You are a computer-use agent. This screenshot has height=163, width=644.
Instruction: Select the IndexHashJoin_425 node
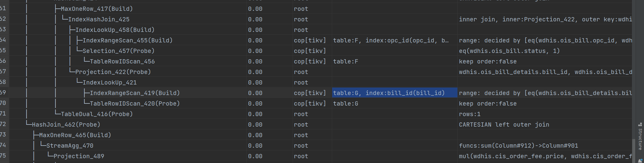click(99, 20)
